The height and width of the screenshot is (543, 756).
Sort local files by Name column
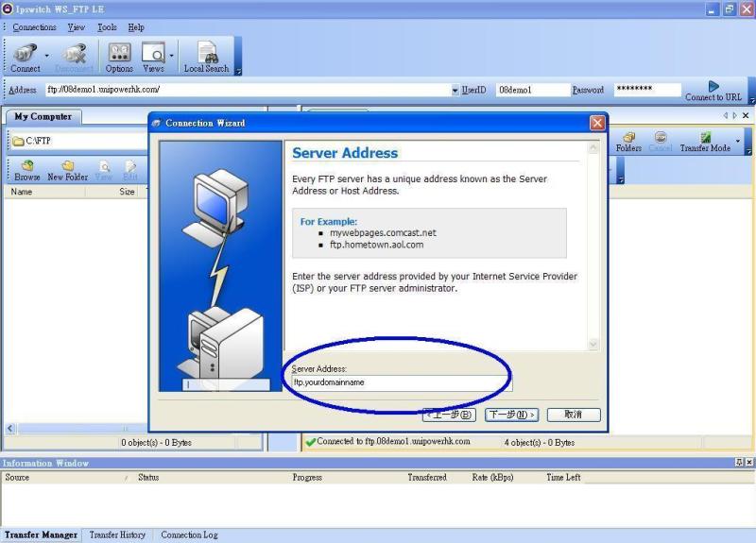tap(44, 192)
